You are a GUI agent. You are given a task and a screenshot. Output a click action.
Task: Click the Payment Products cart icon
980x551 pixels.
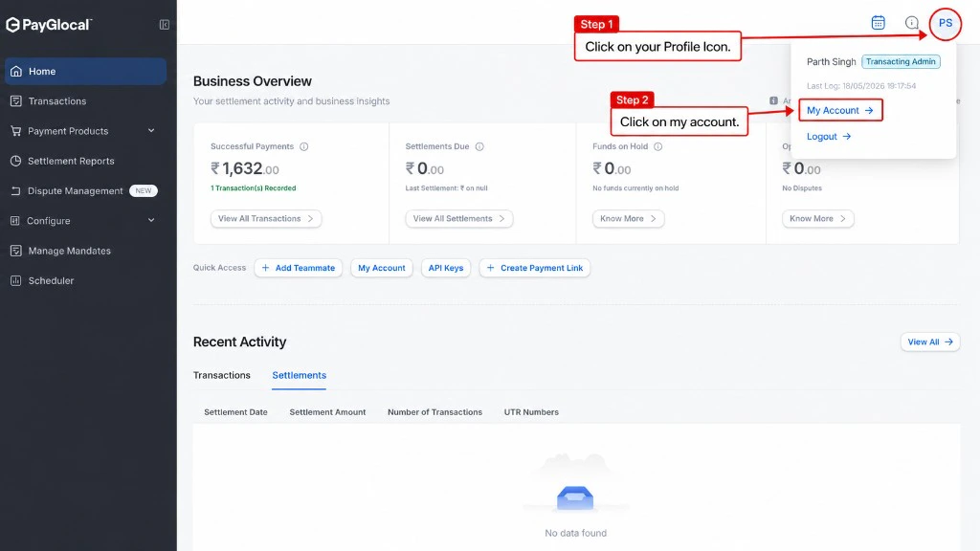click(16, 131)
